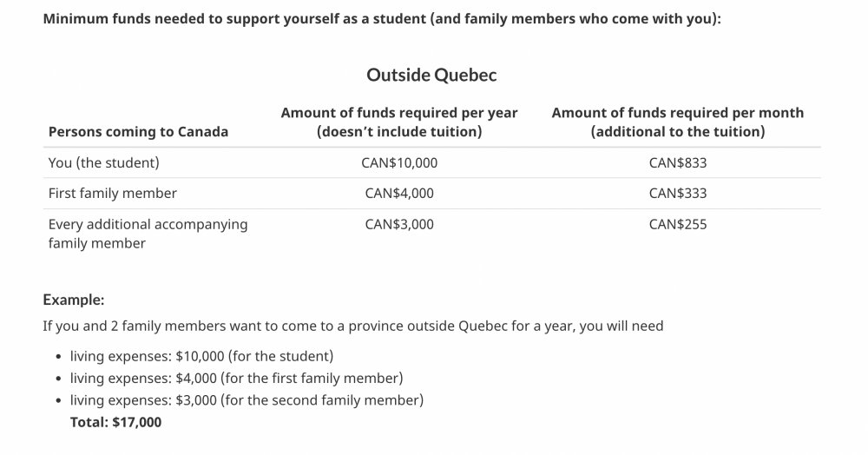Select the "First family member" row label
The height and width of the screenshot is (455, 868).
tap(112, 193)
